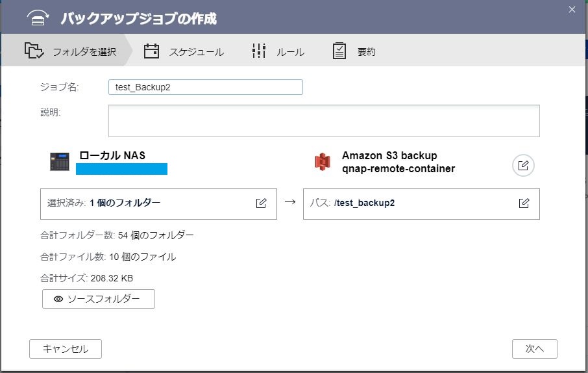Screen dimensions: 588x373
Task: Click the 合計ファイル数 10 個 text
Action: click(108, 257)
